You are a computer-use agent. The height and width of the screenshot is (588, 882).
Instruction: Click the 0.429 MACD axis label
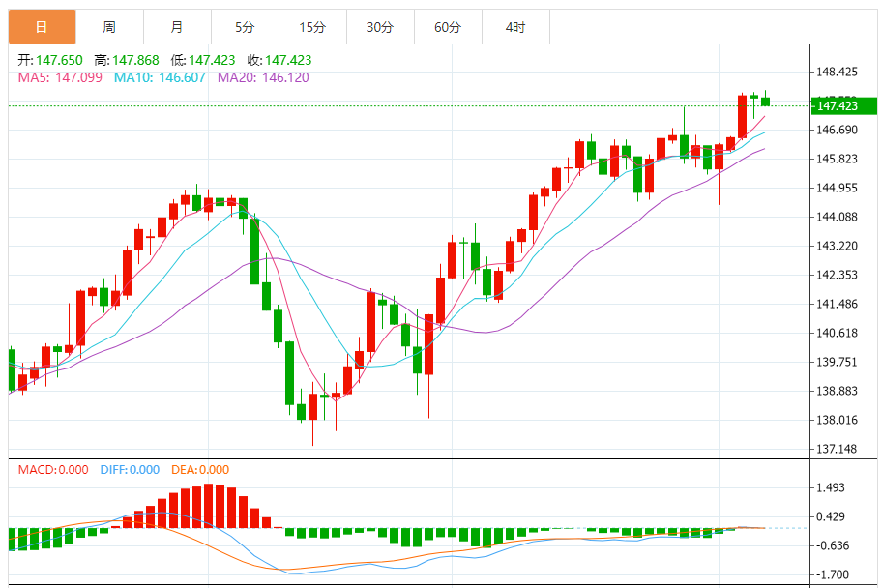pos(831,516)
